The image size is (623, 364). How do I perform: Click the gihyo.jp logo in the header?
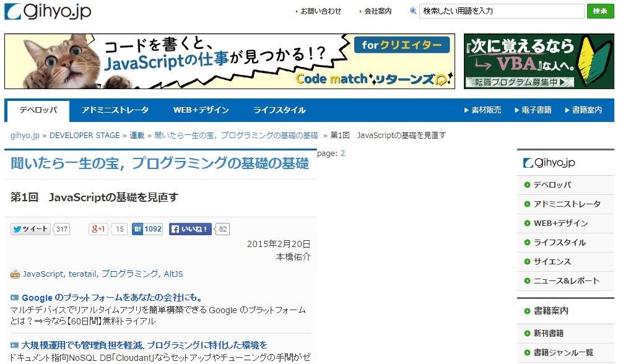48,11
